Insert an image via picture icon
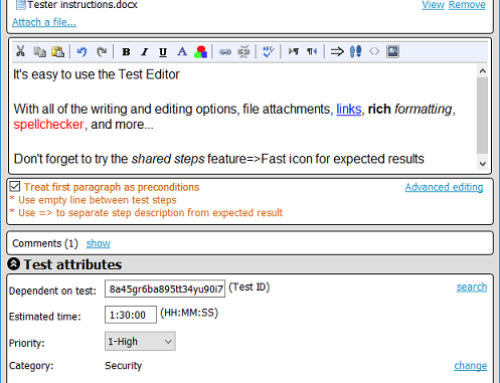This screenshot has width=500, height=383. point(393,51)
